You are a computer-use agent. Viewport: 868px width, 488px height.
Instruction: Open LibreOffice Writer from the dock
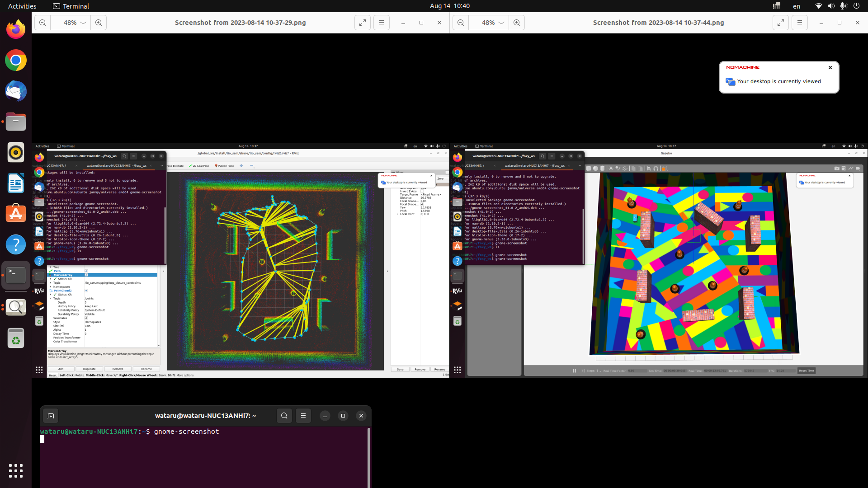coord(16,183)
